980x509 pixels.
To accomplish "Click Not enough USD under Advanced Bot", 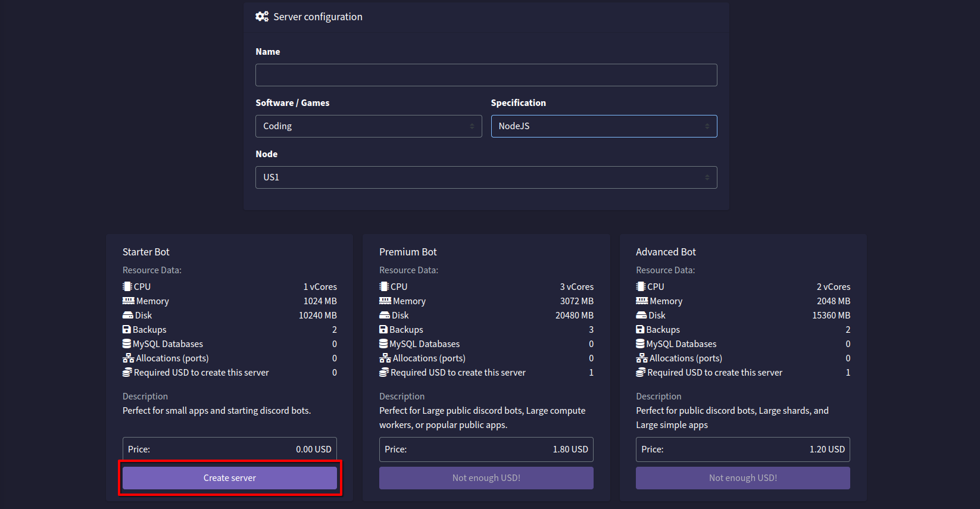I will pyautogui.click(x=742, y=478).
